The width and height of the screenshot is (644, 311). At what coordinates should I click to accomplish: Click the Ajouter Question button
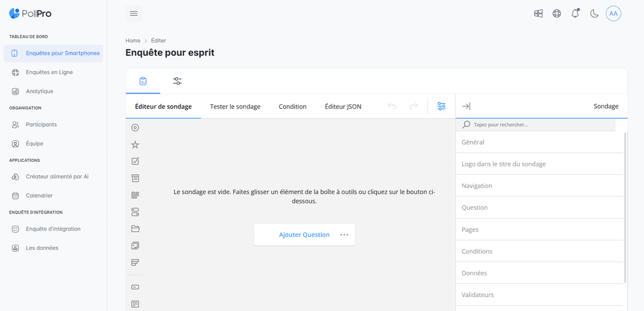(304, 235)
